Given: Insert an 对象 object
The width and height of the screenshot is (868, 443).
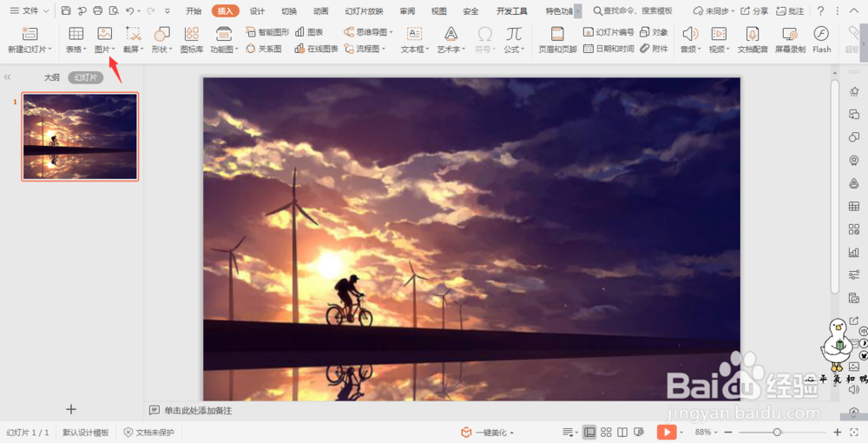Looking at the screenshot, I should [654, 32].
